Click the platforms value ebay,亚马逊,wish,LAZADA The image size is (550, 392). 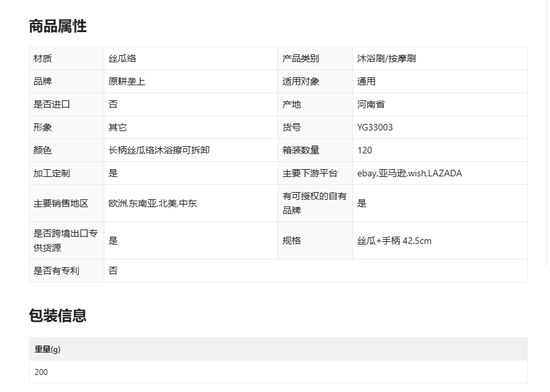pyautogui.click(x=409, y=173)
